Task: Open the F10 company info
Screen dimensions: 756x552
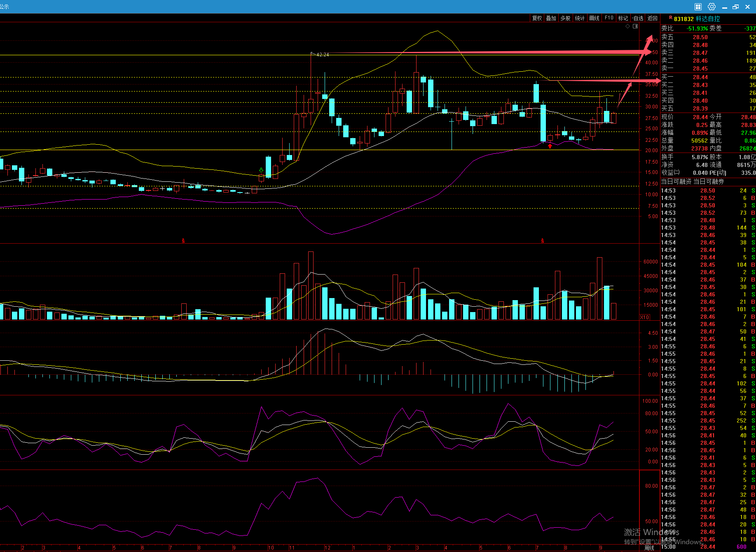Action: click(x=609, y=18)
